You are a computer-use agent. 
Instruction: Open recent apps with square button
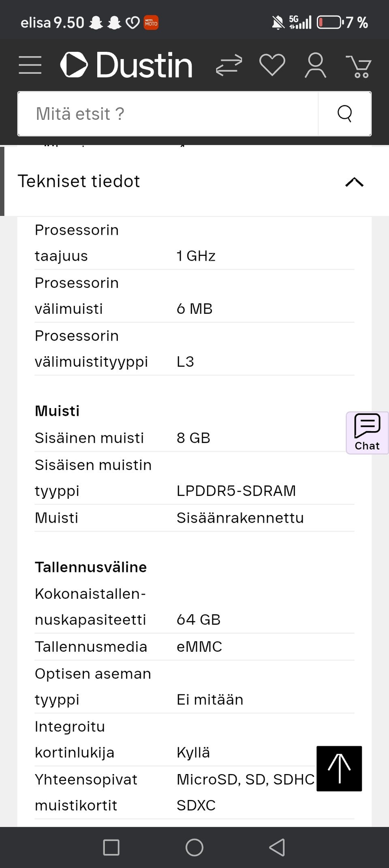click(x=111, y=847)
